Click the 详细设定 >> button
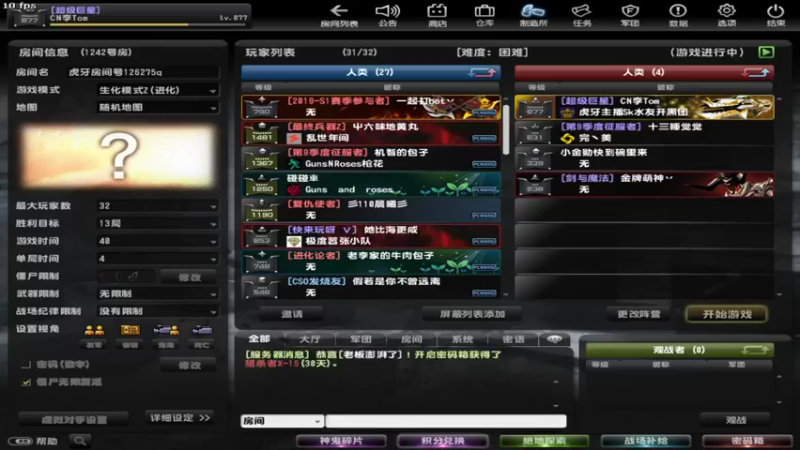Screen dimensions: 800x450 click(180, 418)
